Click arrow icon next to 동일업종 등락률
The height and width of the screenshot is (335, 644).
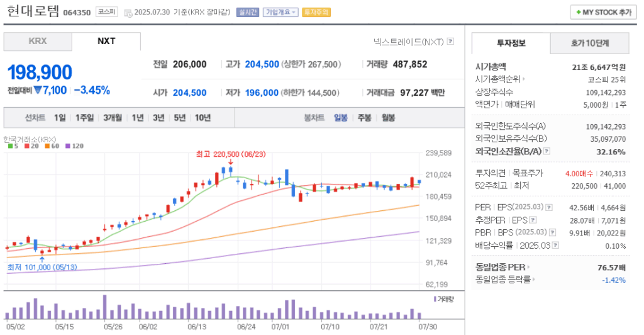pos(533,280)
